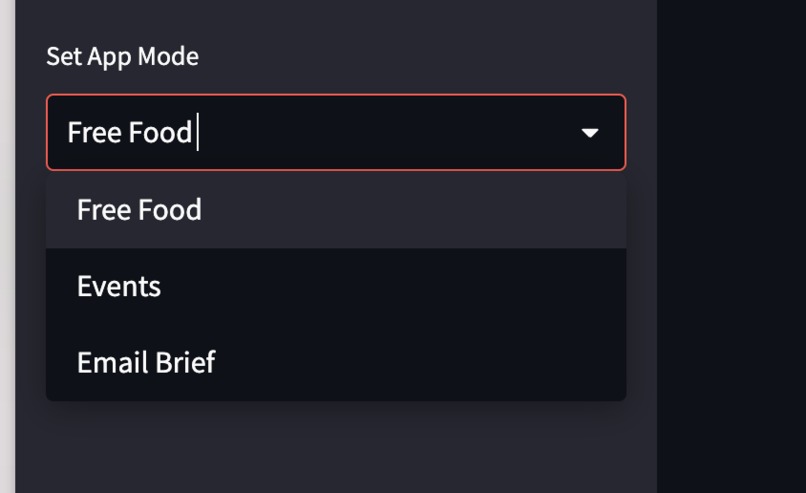Click the dropdown arrow in Set App Mode
This screenshot has width=806, height=493.
[x=590, y=133]
